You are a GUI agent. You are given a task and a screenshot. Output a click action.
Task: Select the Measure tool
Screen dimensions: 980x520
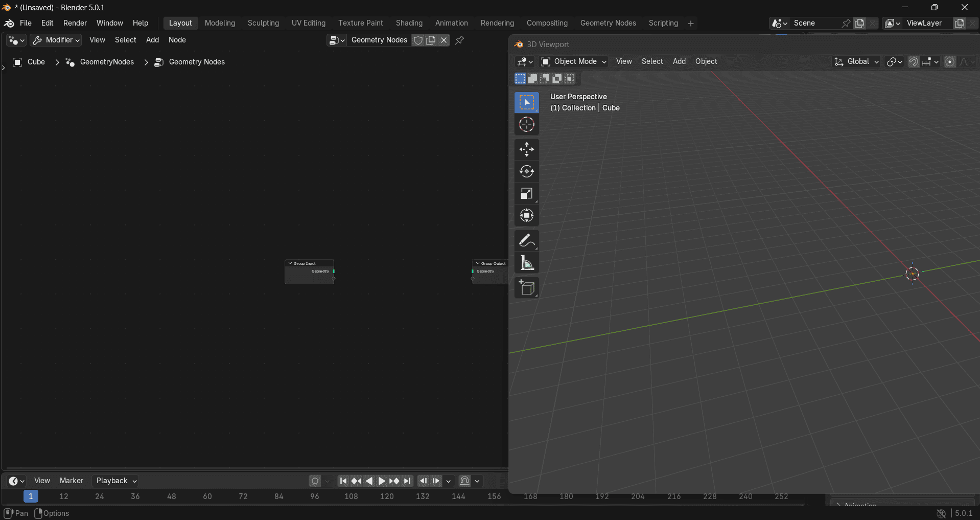[526, 263]
